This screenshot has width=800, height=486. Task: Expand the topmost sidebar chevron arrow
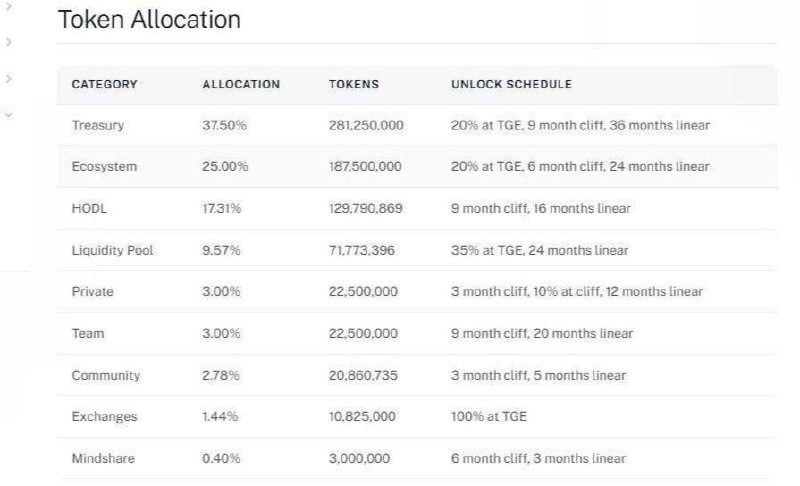[x=9, y=9]
